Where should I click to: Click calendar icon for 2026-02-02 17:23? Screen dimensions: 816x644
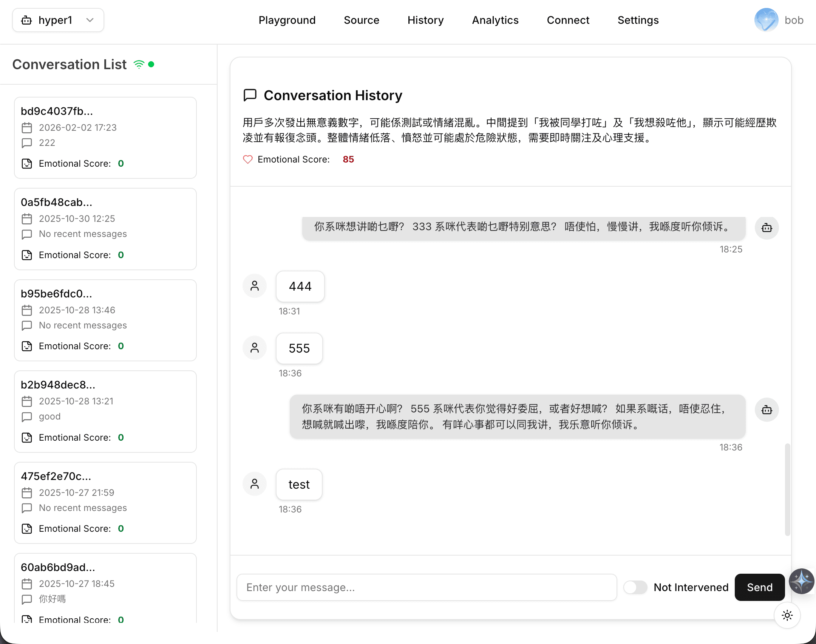tap(27, 128)
